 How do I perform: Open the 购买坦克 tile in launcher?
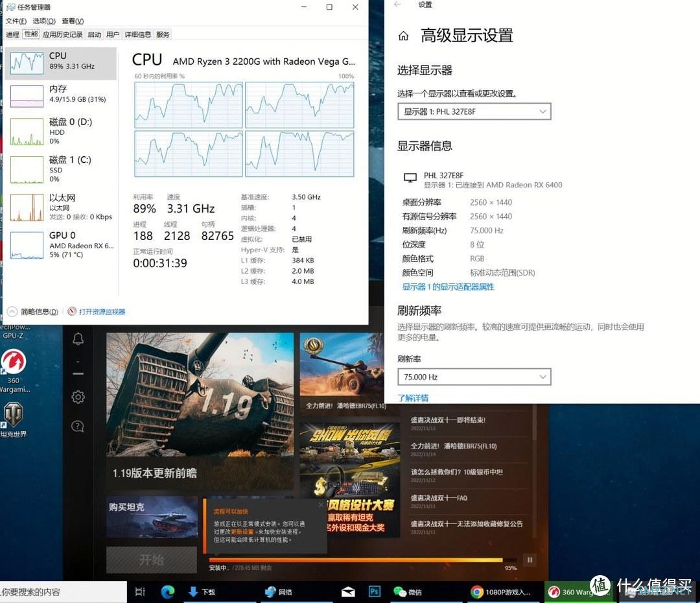click(x=152, y=517)
